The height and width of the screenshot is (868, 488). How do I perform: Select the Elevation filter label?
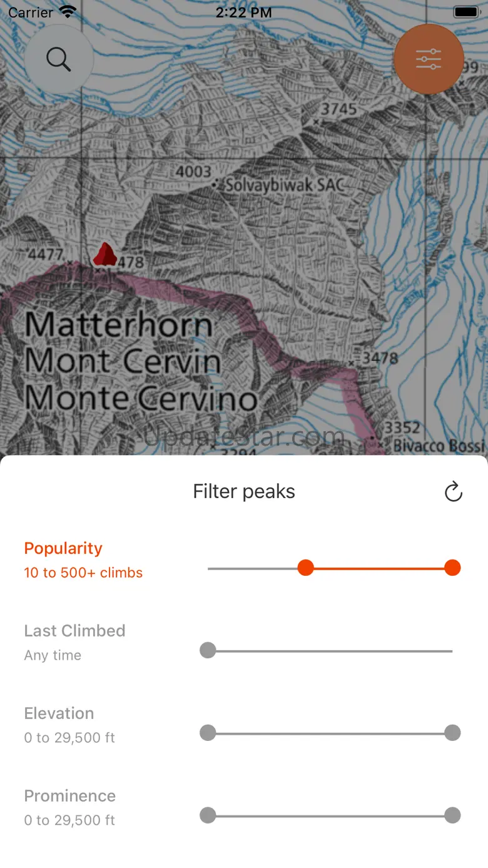coord(59,713)
